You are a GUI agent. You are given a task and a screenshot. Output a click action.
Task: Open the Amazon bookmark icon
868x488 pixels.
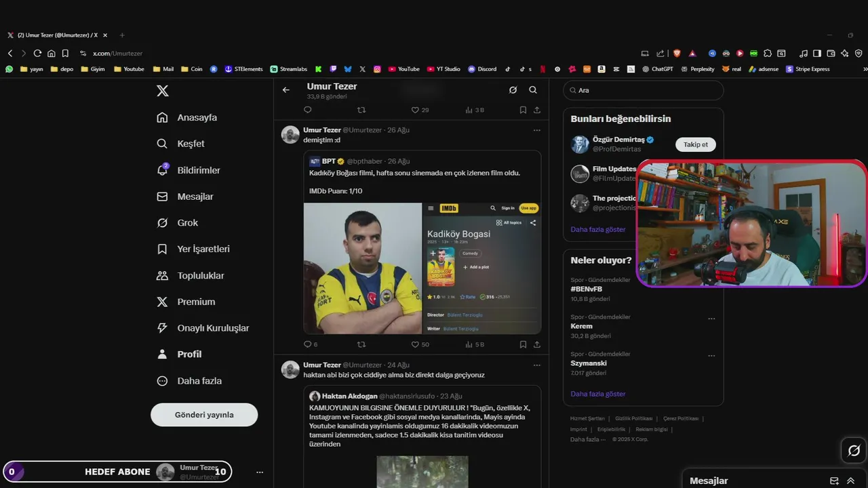point(601,68)
